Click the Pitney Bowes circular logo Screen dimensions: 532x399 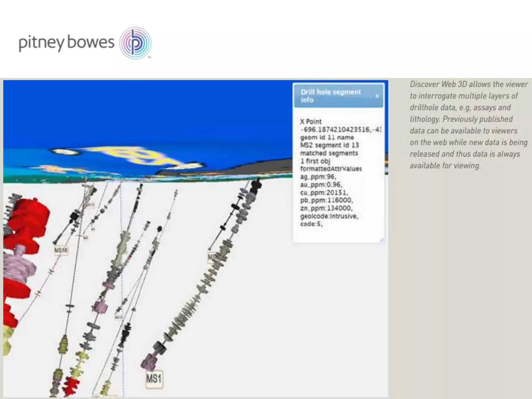(135, 43)
